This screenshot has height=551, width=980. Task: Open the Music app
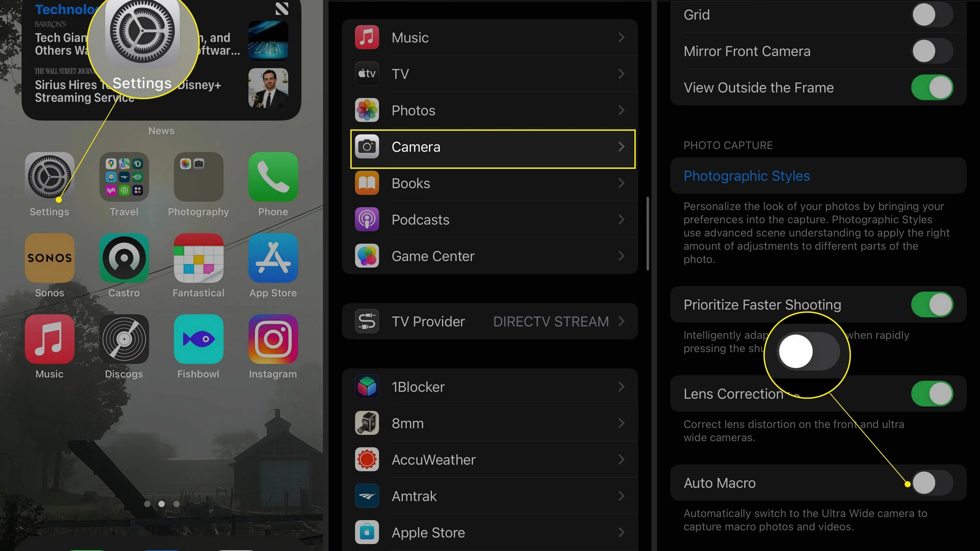[49, 339]
